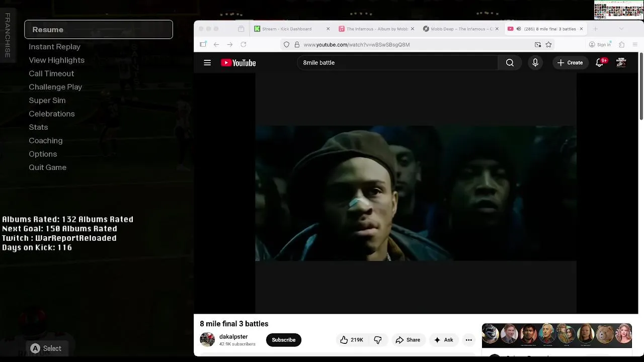Dislike the video with thumbs down
Viewport: 644px width, 362px height.
378,340
